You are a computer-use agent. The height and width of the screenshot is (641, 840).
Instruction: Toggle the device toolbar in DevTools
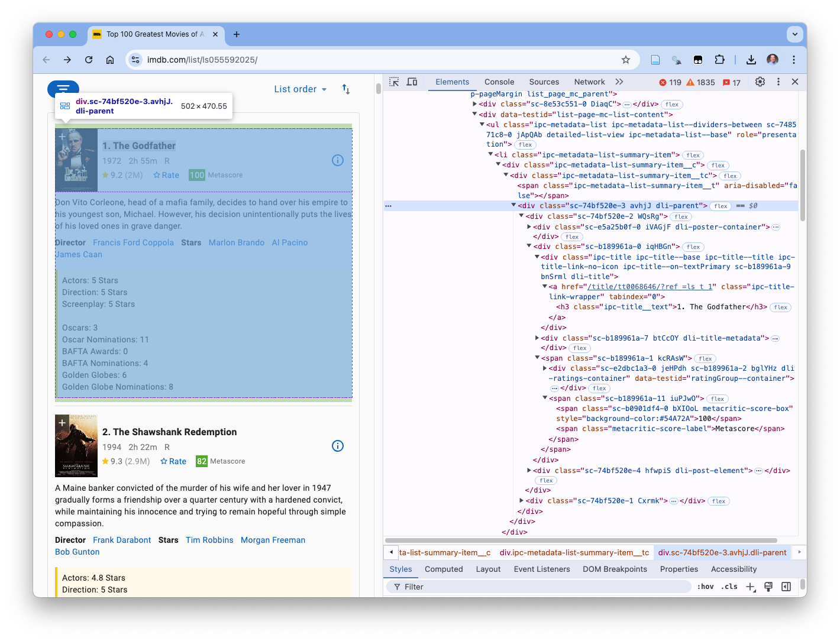(x=412, y=82)
